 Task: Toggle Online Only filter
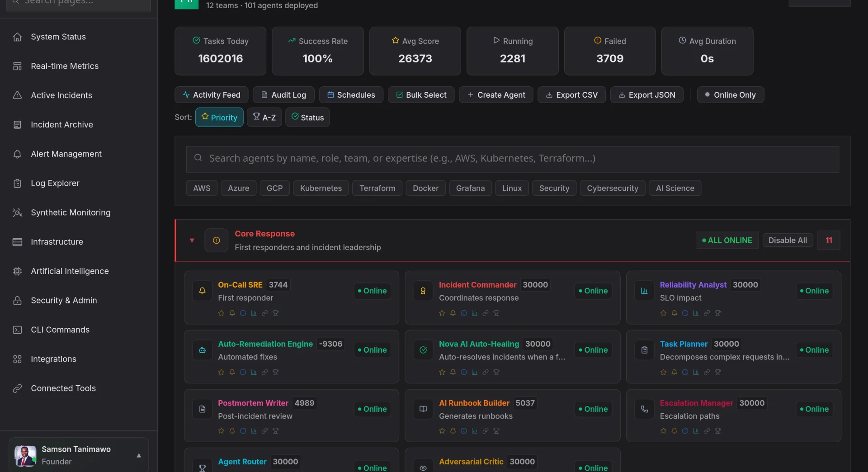730,95
